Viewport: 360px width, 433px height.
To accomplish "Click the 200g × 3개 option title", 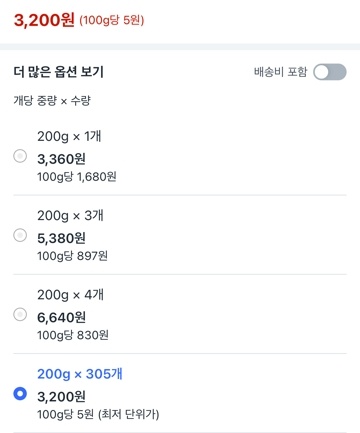I will pos(70,216).
